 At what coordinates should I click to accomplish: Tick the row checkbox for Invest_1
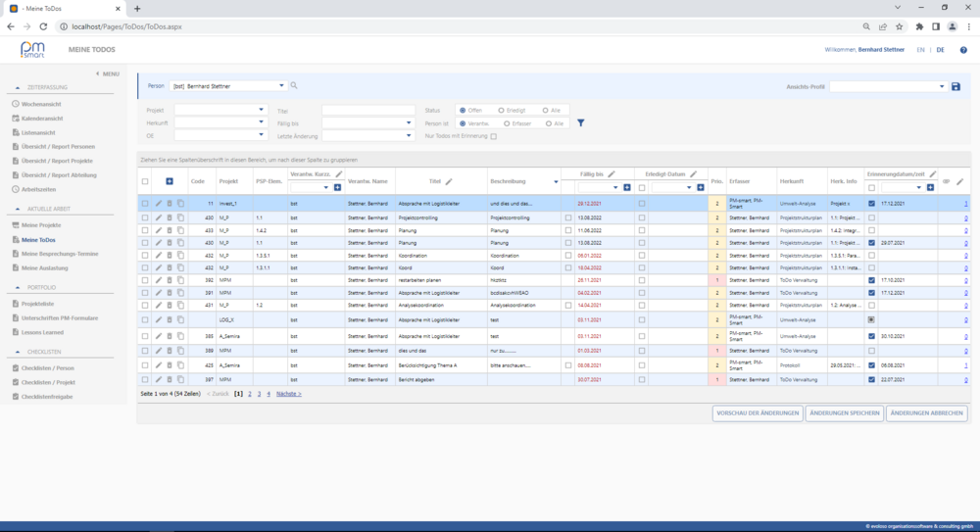coord(145,204)
